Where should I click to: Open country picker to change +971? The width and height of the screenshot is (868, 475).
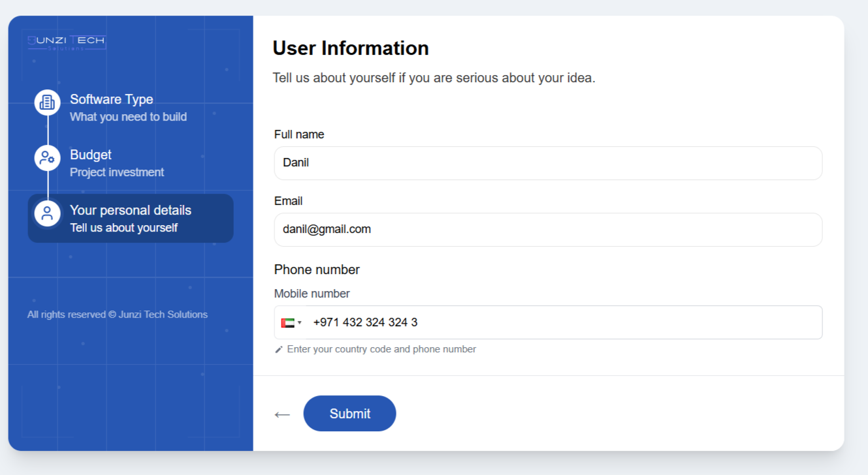(x=294, y=322)
